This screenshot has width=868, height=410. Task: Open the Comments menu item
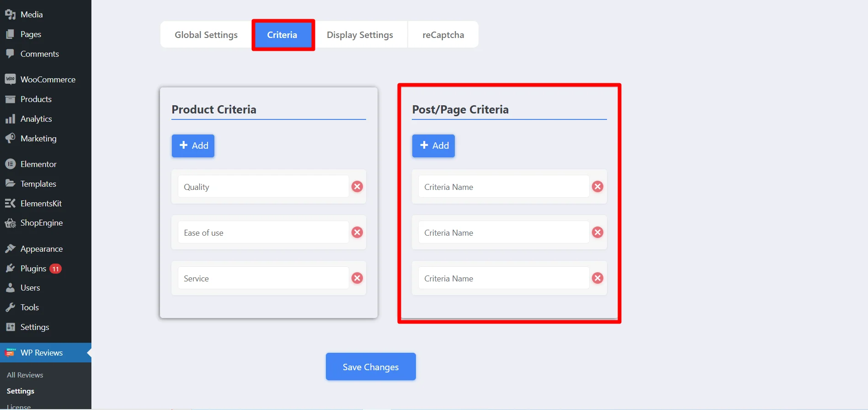46,54
